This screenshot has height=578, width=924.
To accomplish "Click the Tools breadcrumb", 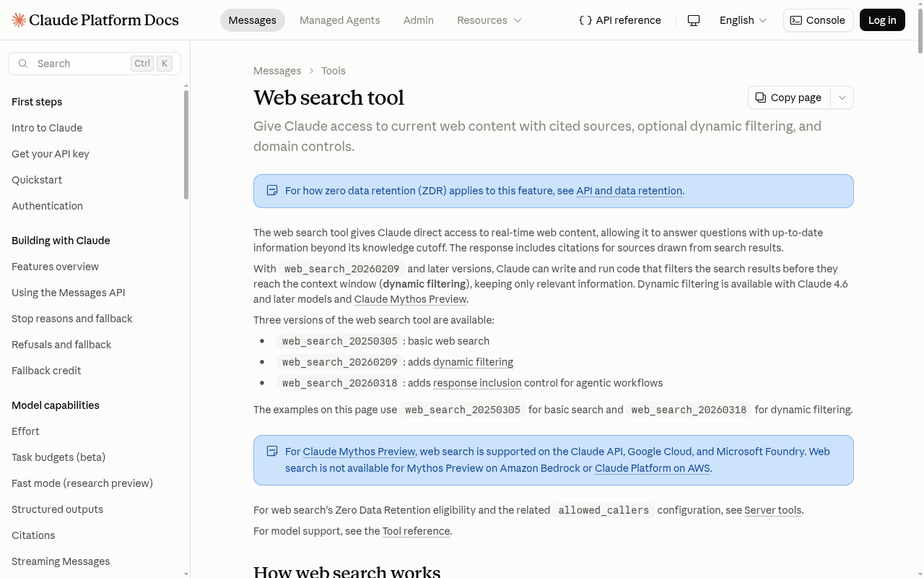I will (334, 71).
